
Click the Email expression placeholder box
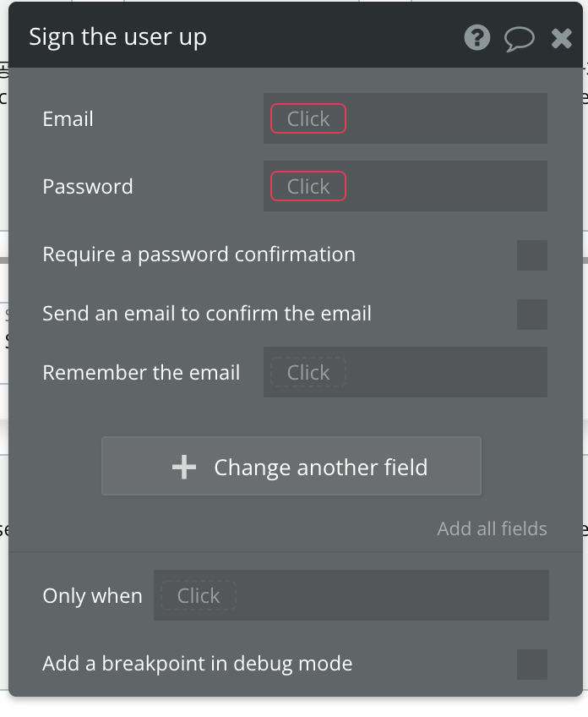[x=308, y=119]
